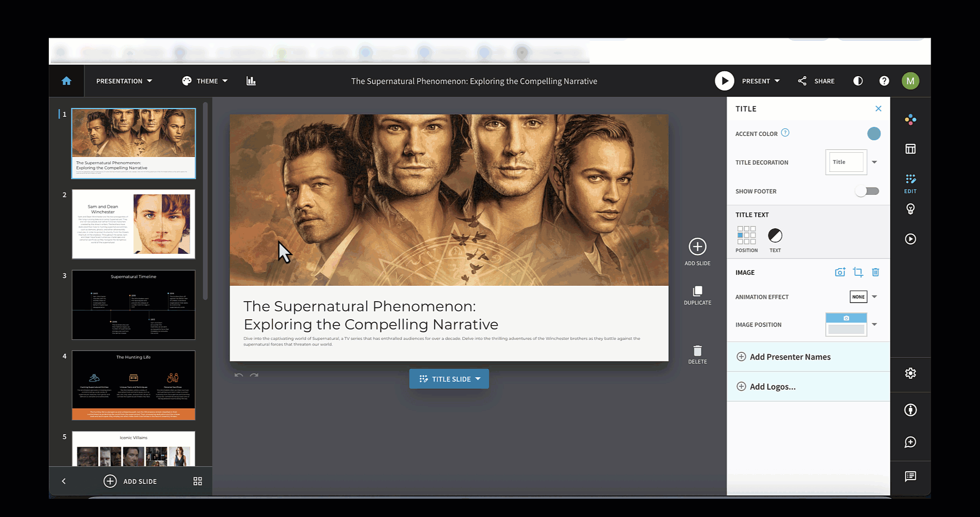980x517 pixels.
Task: Expand the Title Decoration dropdown
Action: point(874,162)
